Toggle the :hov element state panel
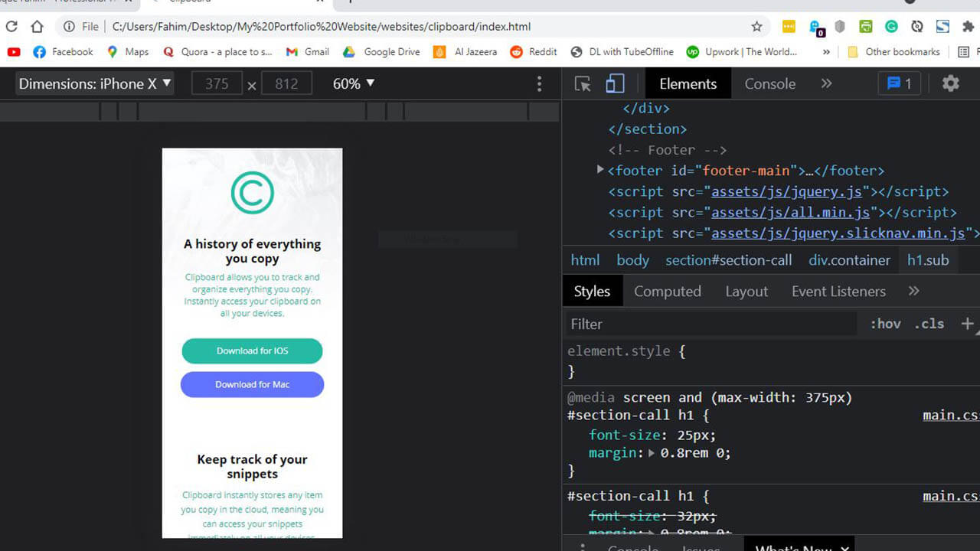The height and width of the screenshot is (551, 980). pyautogui.click(x=885, y=324)
